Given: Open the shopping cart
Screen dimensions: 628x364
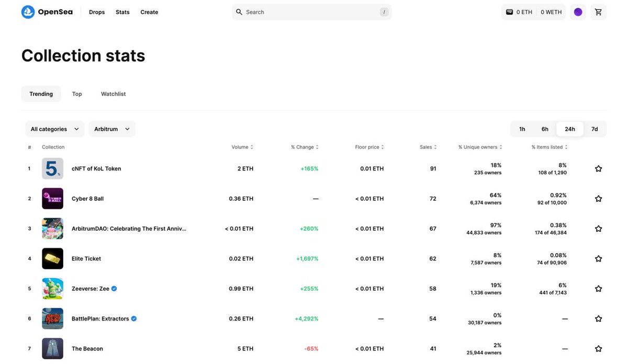Looking at the screenshot, I should (x=598, y=12).
